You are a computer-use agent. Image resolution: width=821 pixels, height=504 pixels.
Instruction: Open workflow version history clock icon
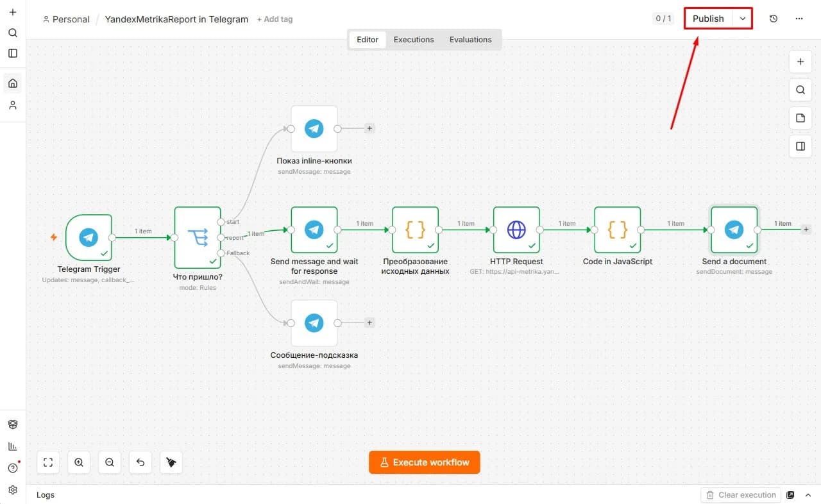coord(774,19)
